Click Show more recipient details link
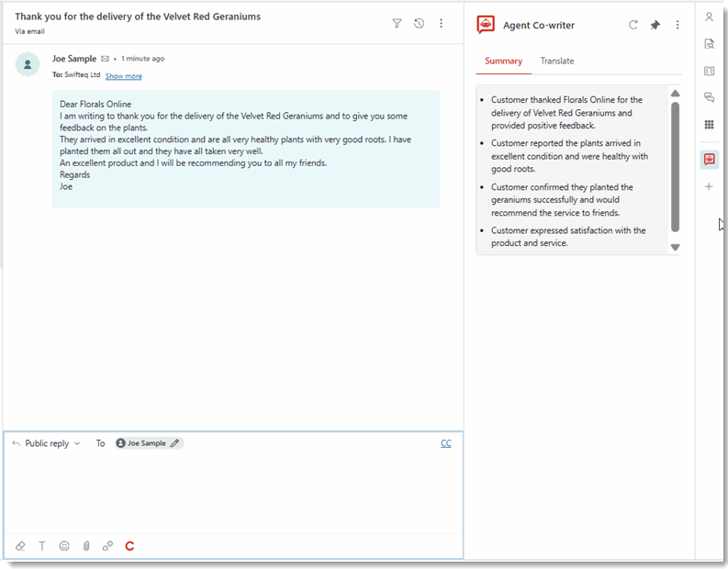 point(124,76)
